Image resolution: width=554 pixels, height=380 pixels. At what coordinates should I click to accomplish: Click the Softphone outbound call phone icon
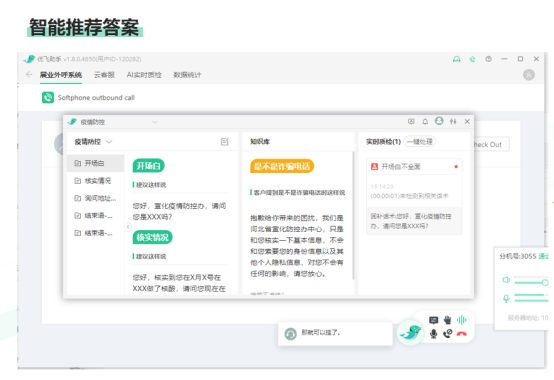(x=48, y=97)
